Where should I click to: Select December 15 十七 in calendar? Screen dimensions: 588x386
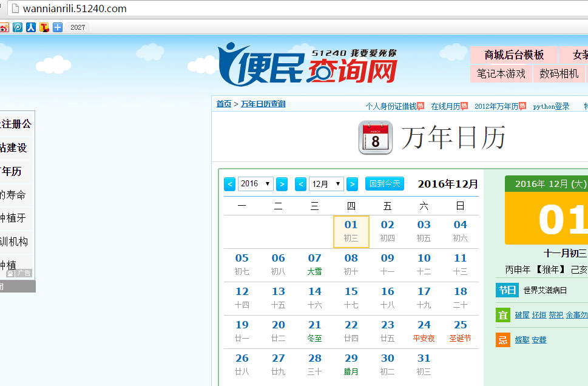tap(351, 298)
